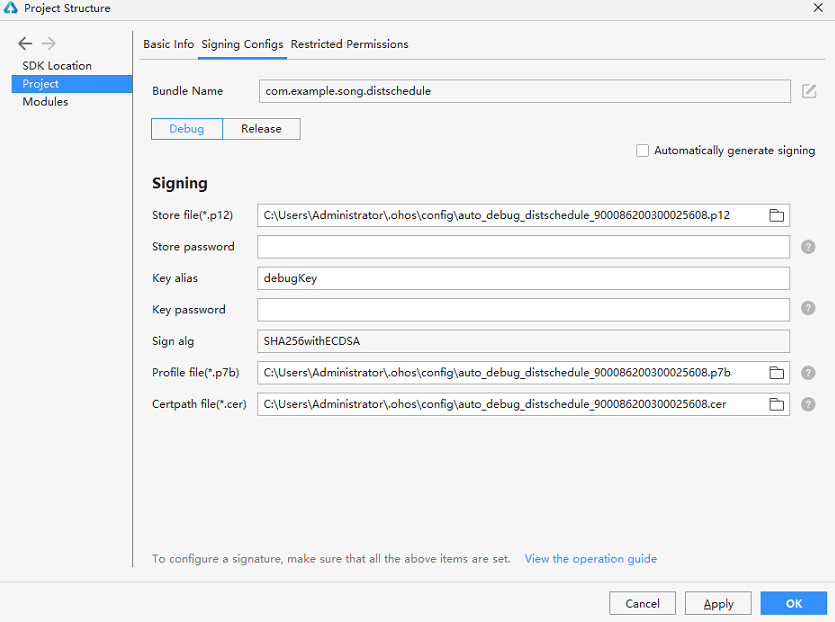Open the Basic Info tab
The width and height of the screenshot is (835, 622).
[x=169, y=44]
